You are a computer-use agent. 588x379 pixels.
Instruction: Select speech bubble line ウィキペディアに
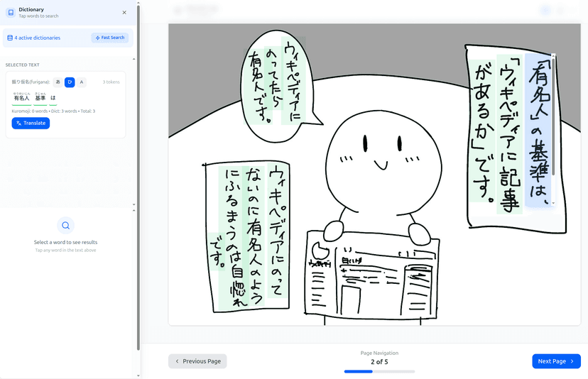tap(293, 79)
